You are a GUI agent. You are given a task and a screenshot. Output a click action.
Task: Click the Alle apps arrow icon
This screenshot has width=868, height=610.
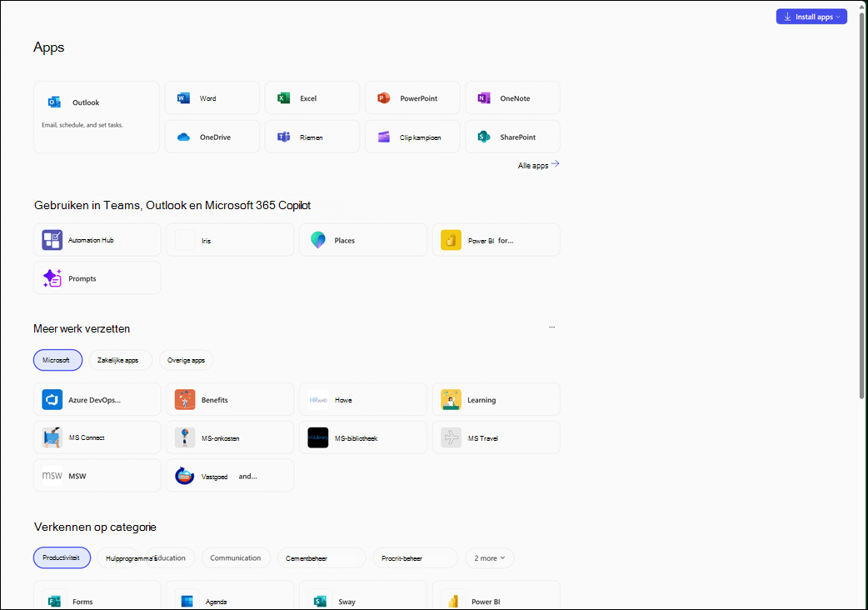(556, 164)
